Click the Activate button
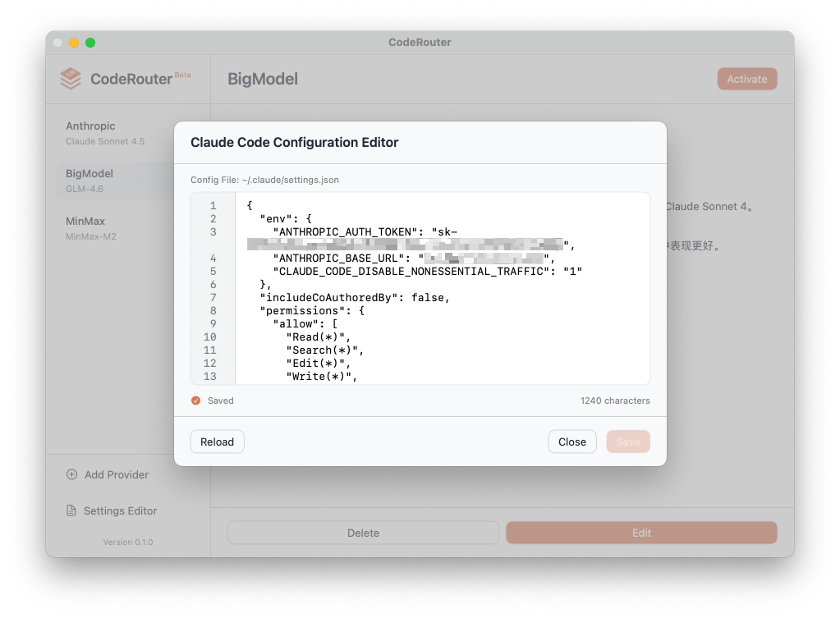Image resolution: width=840 pixels, height=618 pixels. tap(746, 79)
